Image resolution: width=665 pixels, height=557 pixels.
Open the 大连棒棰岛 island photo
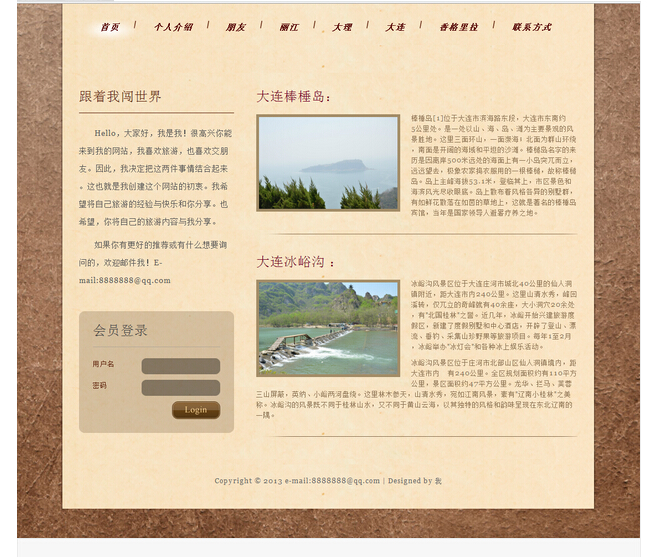[328, 163]
